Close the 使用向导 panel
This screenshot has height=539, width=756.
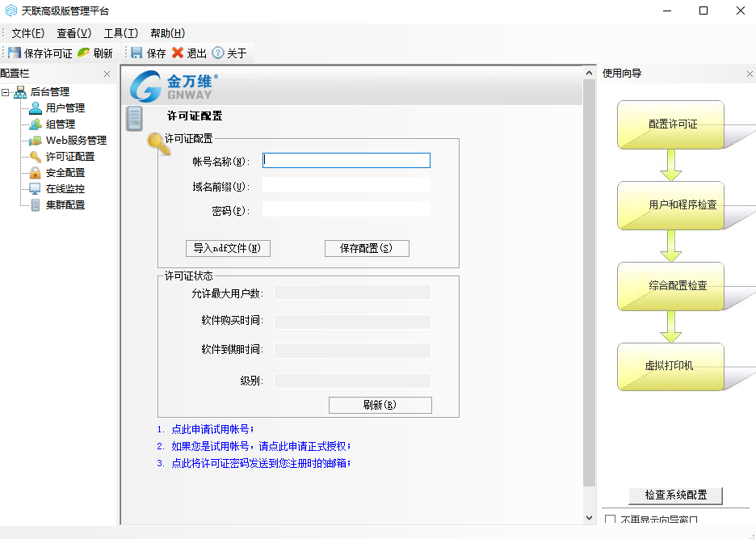(750, 74)
